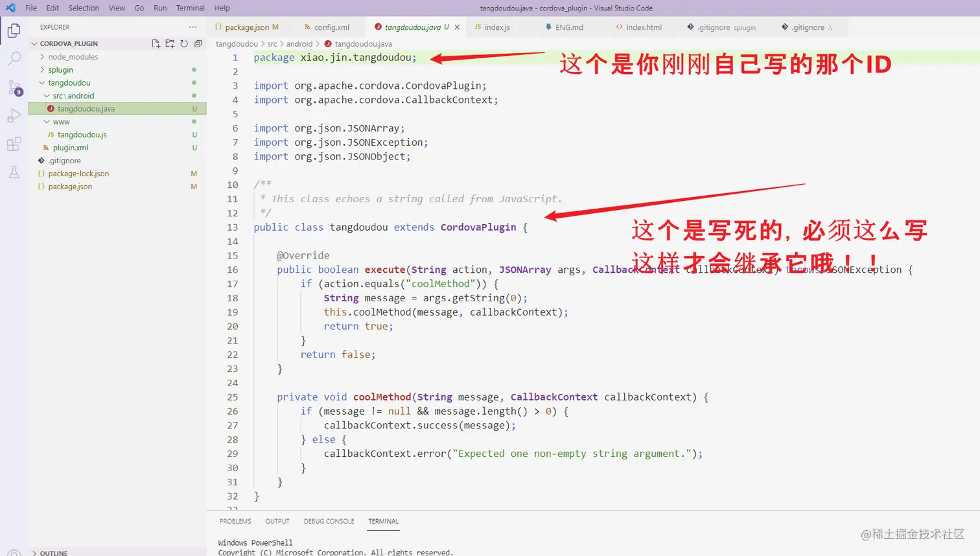
Task: Open the Selection menu
Action: (x=84, y=8)
